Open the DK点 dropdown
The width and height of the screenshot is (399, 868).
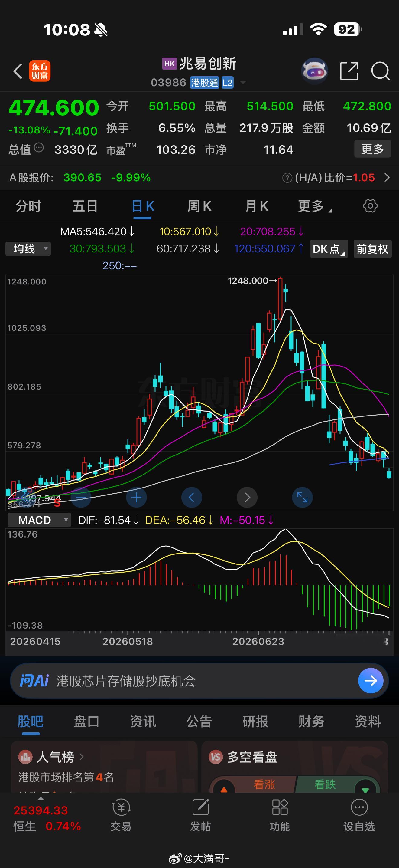click(329, 249)
